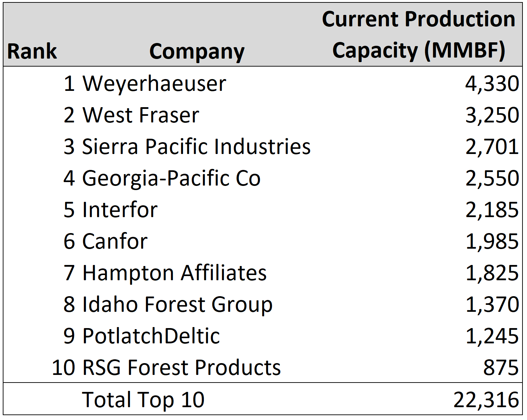Select the Company column header
The height and width of the screenshot is (420, 527).
(197, 51)
